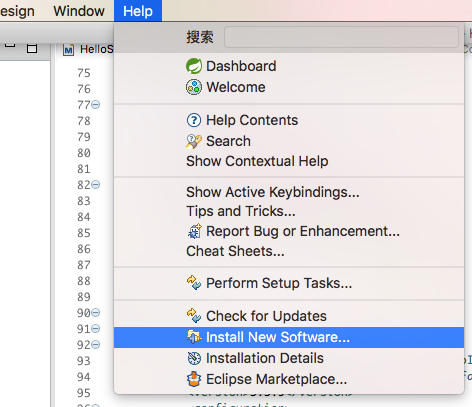Image resolution: width=472 pixels, height=407 pixels.
Task: Click the Check for Updates icon
Action: pyautogui.click(x=194, y=316)
